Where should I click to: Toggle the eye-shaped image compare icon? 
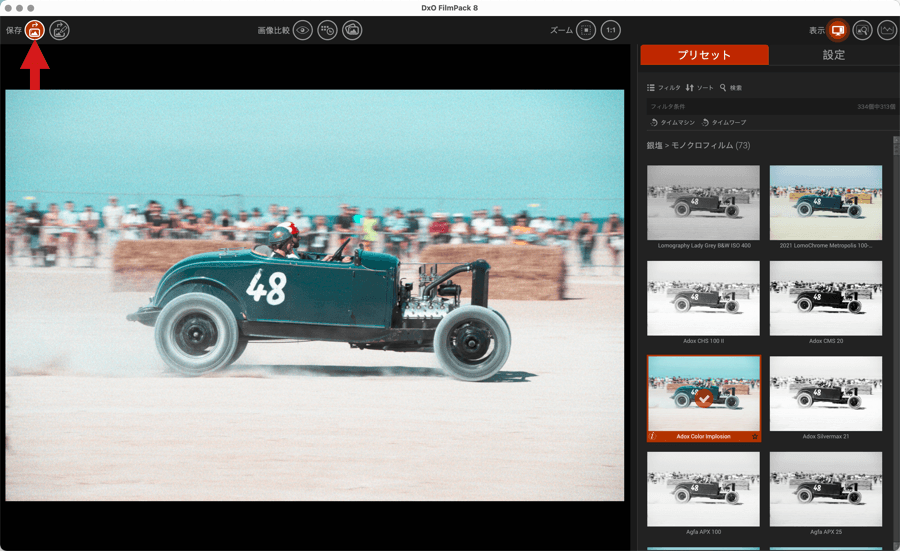(303, 30)
